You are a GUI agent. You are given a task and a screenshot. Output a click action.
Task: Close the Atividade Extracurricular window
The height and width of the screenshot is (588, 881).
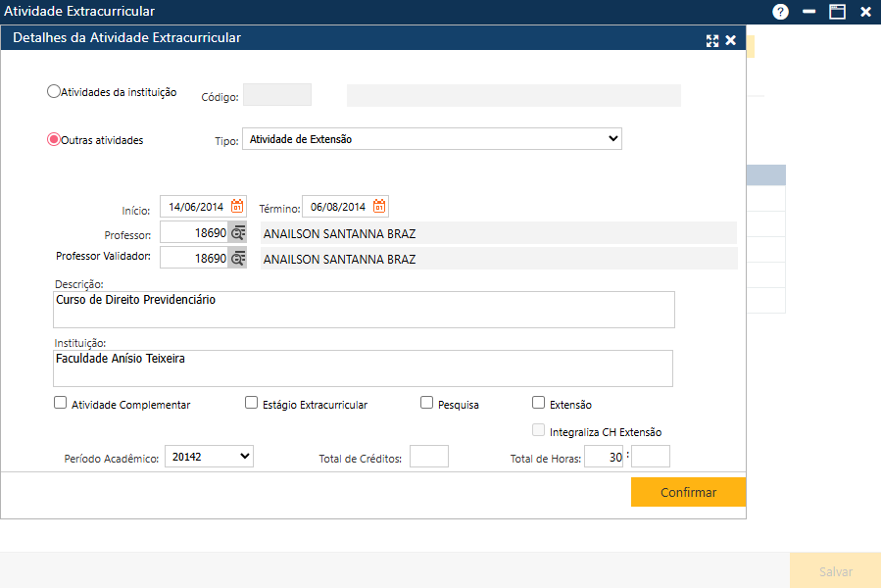click(866, 11)
